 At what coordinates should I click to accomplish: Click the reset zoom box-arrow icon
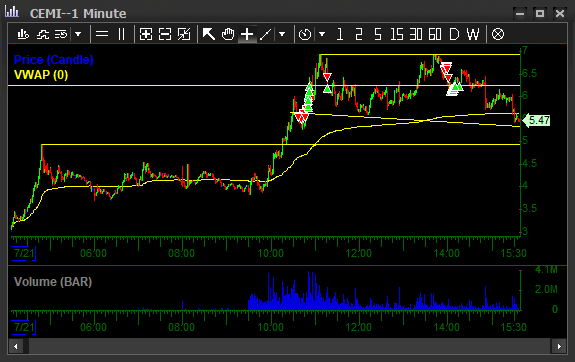click(x=184, y=34)
